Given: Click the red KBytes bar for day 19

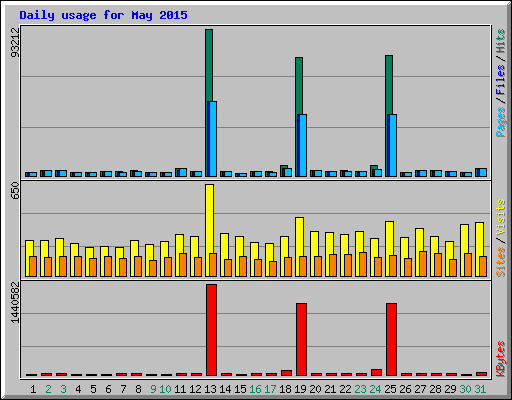Looking at the screenshot, I should pos(301,339).
